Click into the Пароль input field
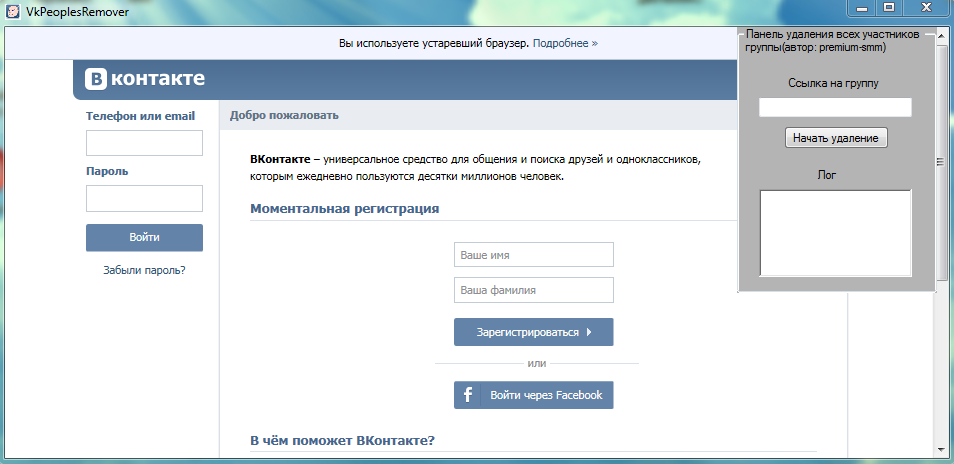 point(144,198)
